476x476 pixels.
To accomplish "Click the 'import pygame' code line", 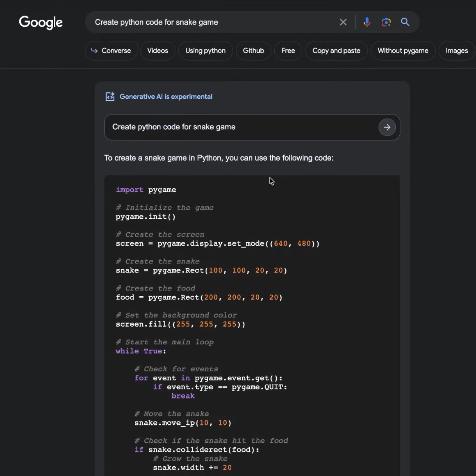I will [146, 190].
